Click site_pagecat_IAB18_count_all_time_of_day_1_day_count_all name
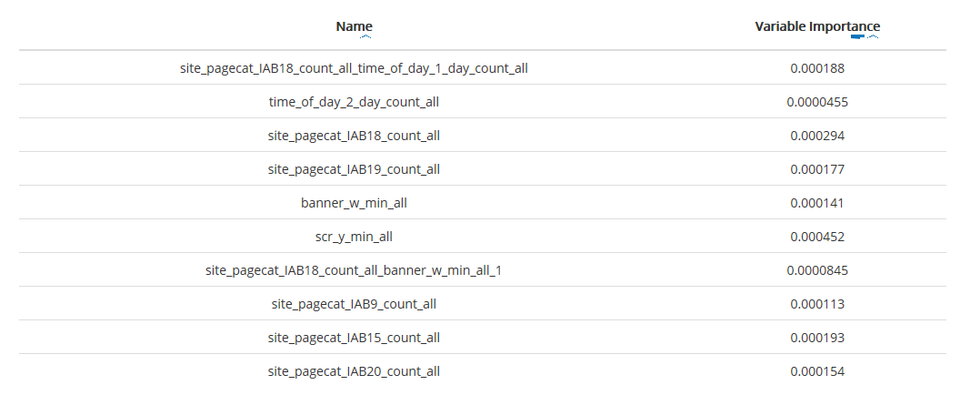This screenshot has width=980, height=395. 355,68
